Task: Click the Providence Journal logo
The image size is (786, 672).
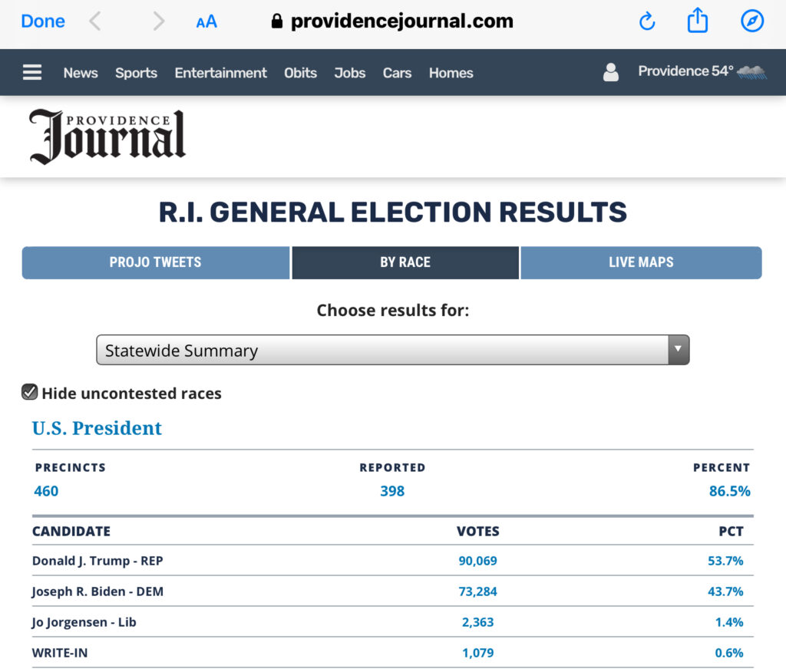Action: click(x=107, y=137)
